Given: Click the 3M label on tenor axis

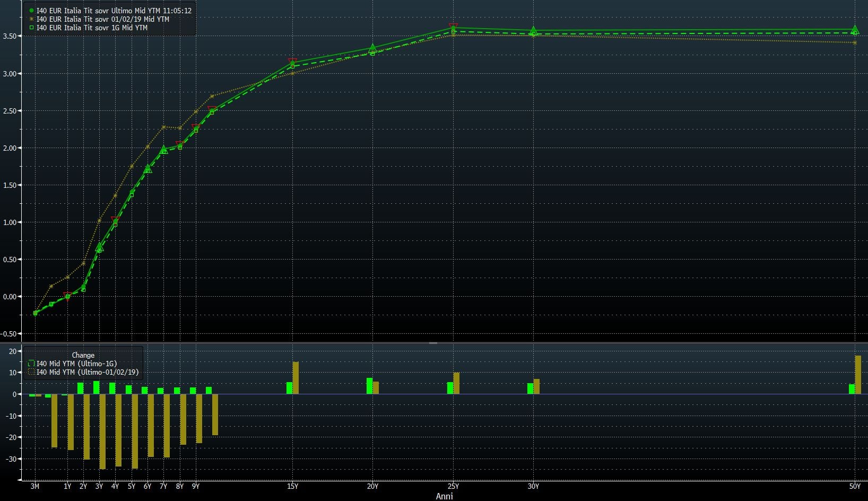Looking at the screenshot, I should [x=35, y=486].
